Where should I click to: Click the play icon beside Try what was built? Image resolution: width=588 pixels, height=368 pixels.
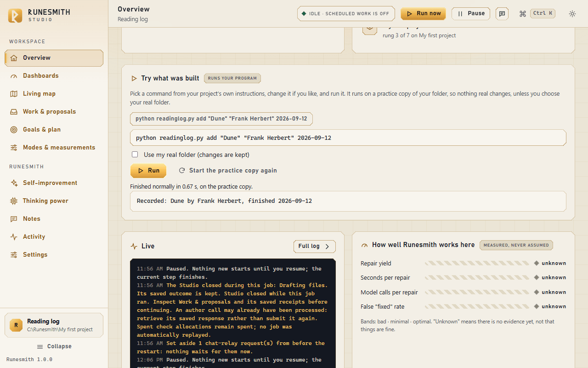(134, 79)
